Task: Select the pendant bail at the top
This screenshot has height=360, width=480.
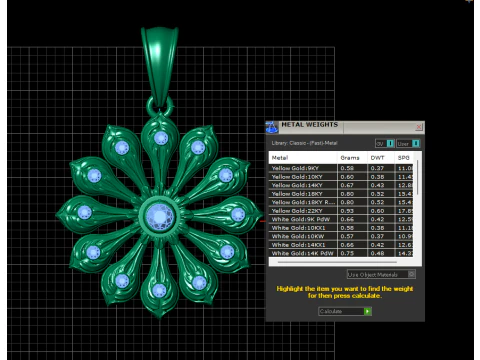Action: (160, 67)
